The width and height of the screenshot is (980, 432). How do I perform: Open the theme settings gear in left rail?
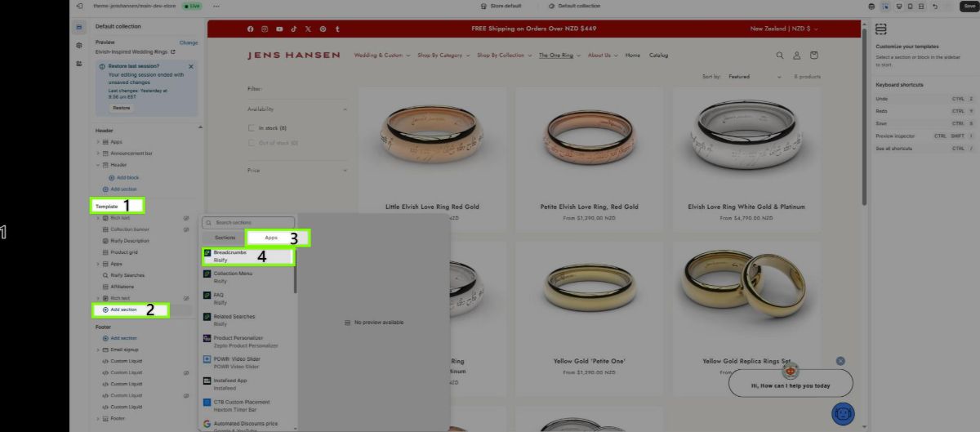click(x=78, y=46)
